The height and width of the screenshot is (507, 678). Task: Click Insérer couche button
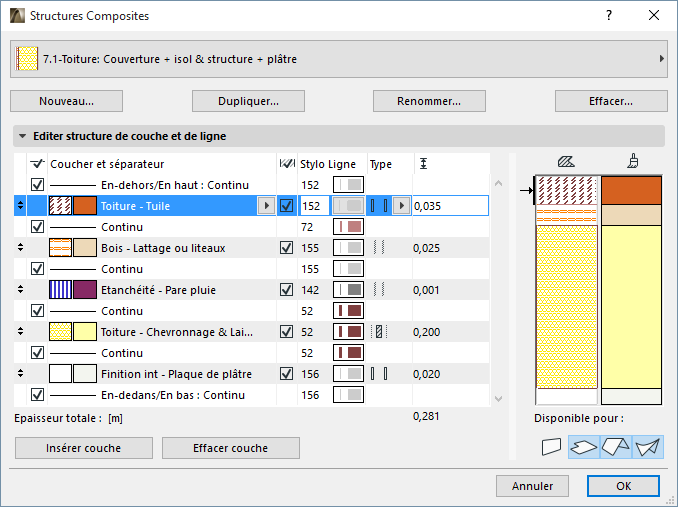[84, 448]
